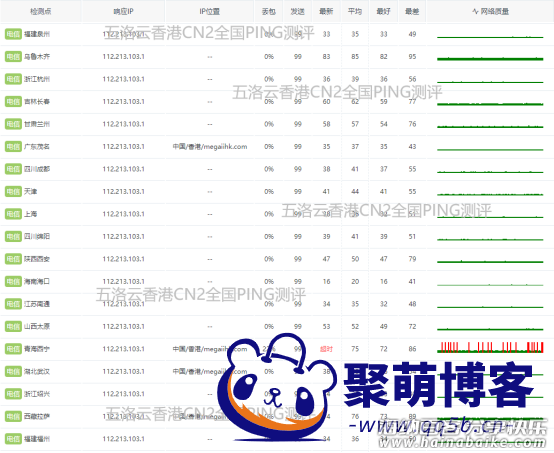
Task: Select the 电信 badge for 广东茂名
Action: (13, 147)
